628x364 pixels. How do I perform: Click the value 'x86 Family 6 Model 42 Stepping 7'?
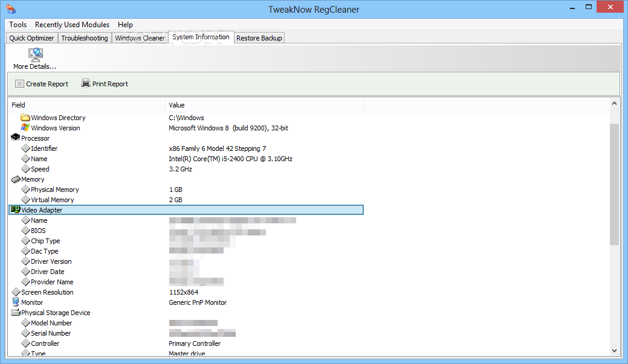pos(217,148)
